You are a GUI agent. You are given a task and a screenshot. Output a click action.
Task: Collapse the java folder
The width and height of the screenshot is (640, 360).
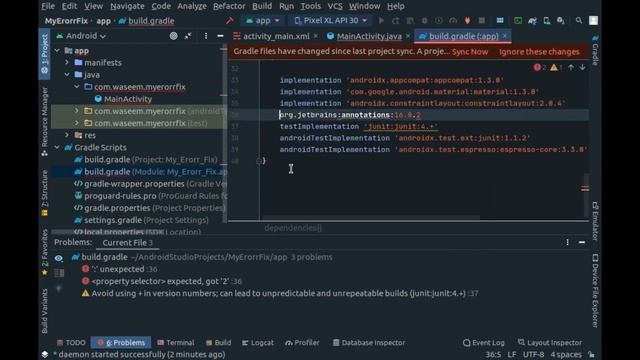coord(67,75)
